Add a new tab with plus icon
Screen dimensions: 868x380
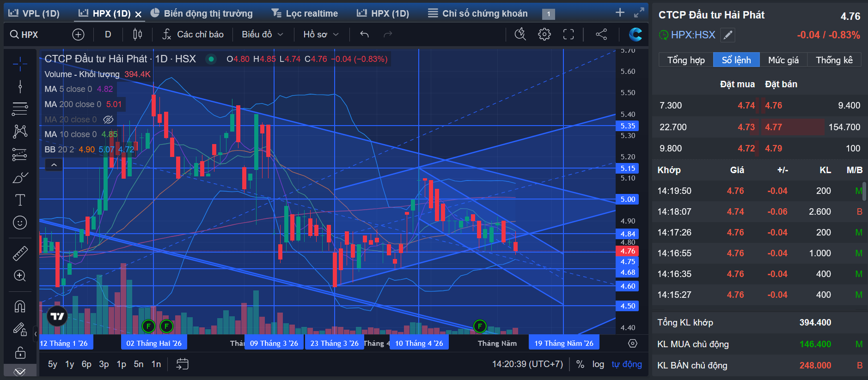(620, 13)
